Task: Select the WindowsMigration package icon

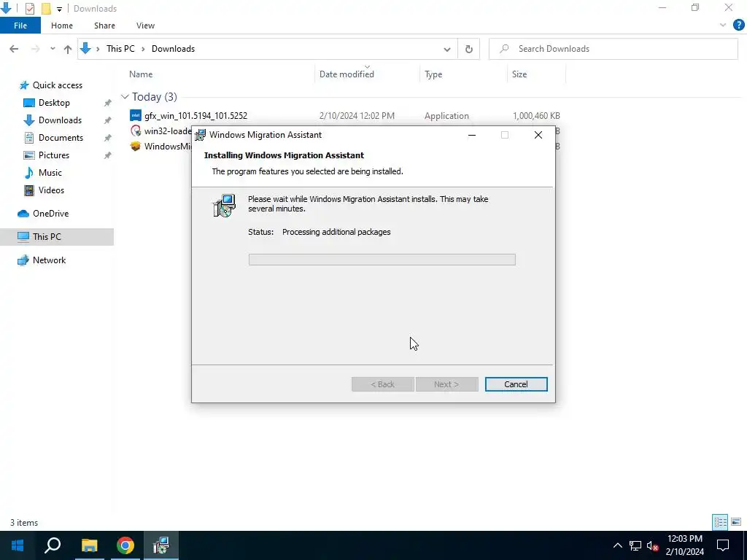Action: 136,146
